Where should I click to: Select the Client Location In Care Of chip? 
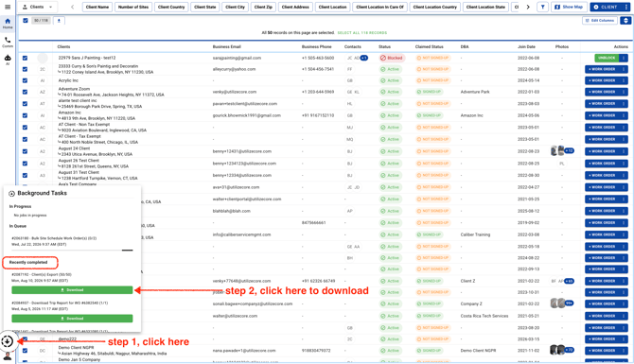[380, 7]
